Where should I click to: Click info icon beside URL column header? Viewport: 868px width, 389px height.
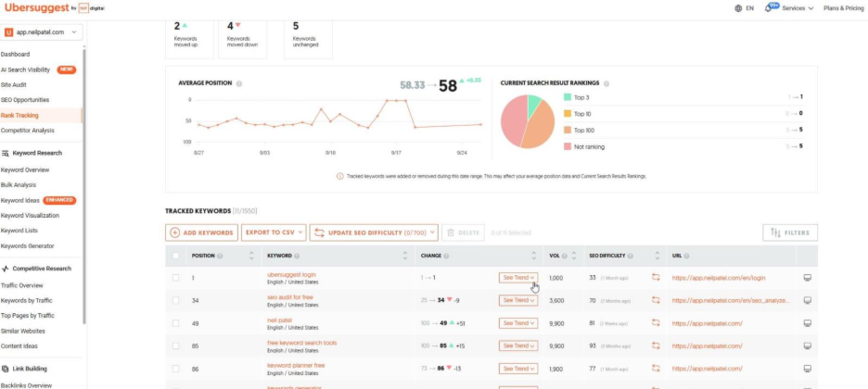(686, 256)
